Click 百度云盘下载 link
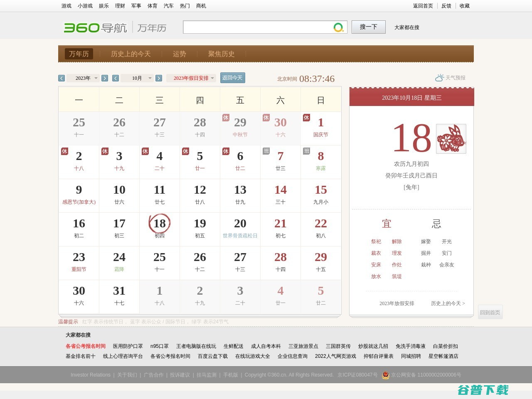 [x=213, y=356]
